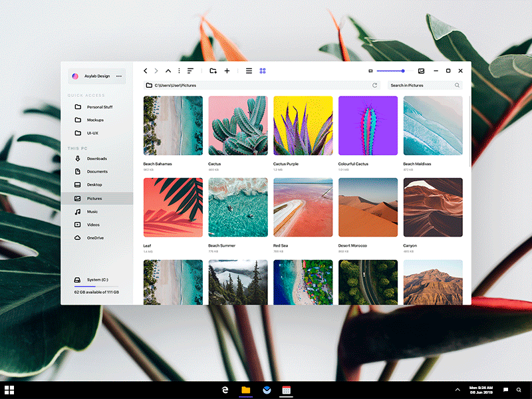The height and width of the screenshot is (399, 532).
Task: Click the search magnifier in Search in Pictures
Action: [456, 85]
